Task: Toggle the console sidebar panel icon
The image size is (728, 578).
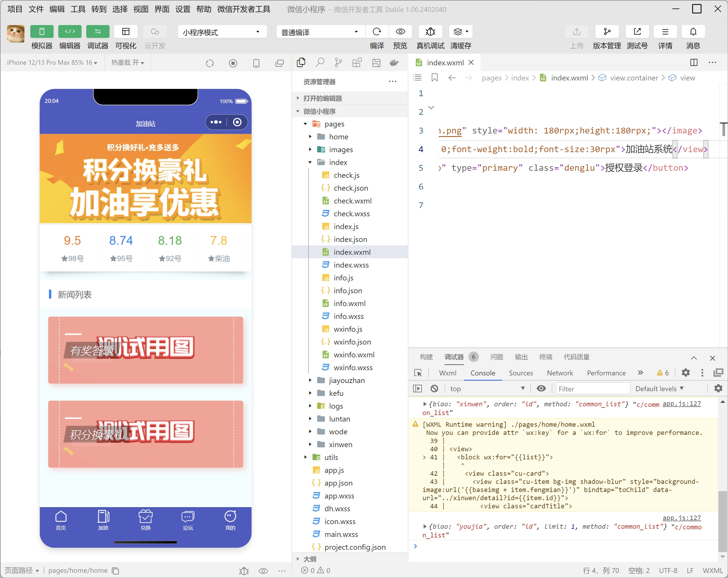Action: pos(418,389)
